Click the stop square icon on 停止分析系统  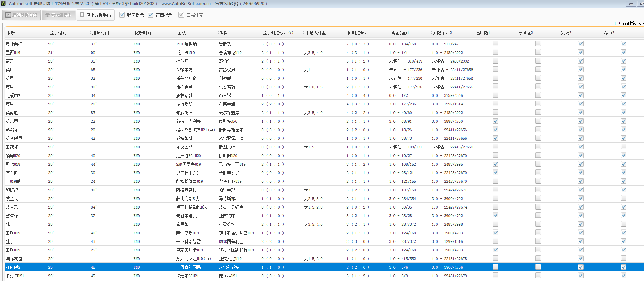coord(82,15)
